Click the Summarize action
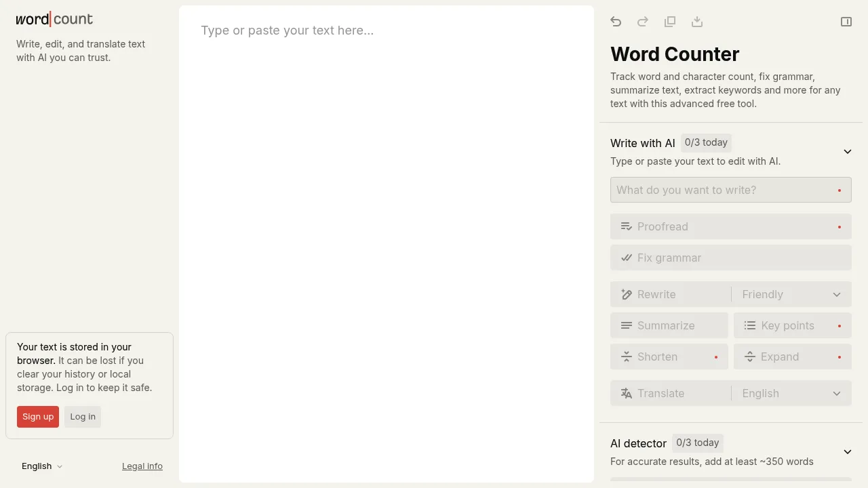 click(665, 325)
